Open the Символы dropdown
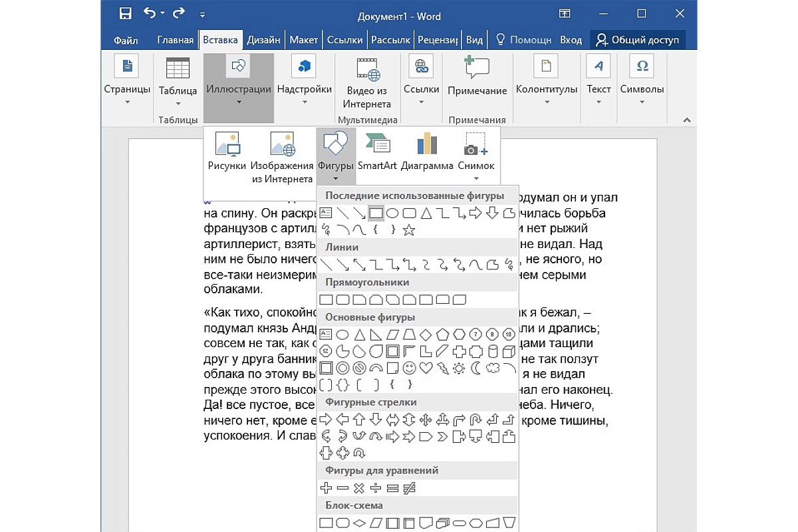The height and width of the screenshot is (532, 798). click(x=642, y=80)
